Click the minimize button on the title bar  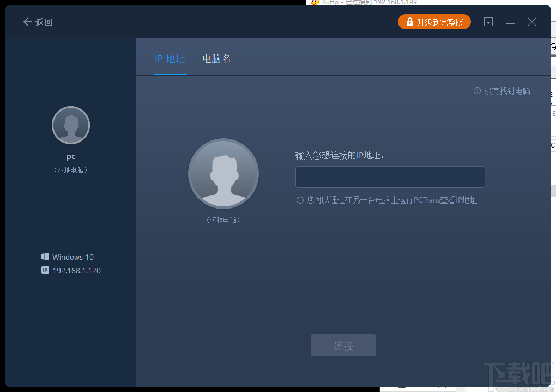510,22
